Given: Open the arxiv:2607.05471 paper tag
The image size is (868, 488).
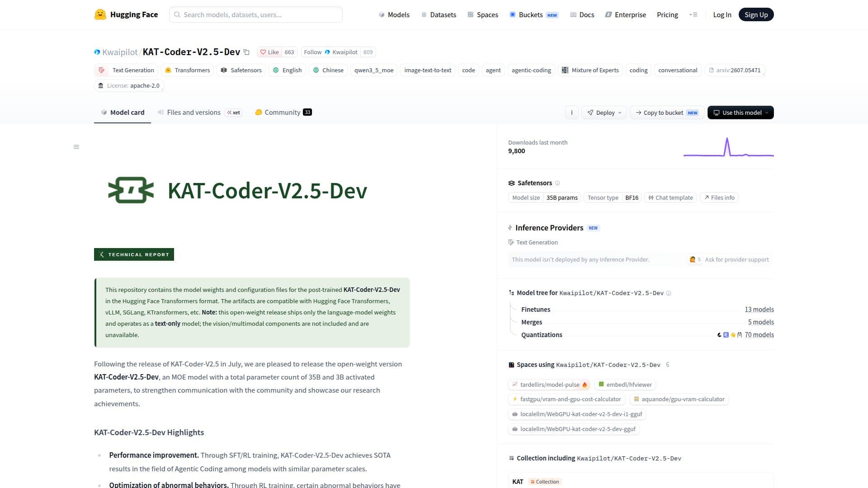Looking at the screenshot, I should [x=735, y=70].
